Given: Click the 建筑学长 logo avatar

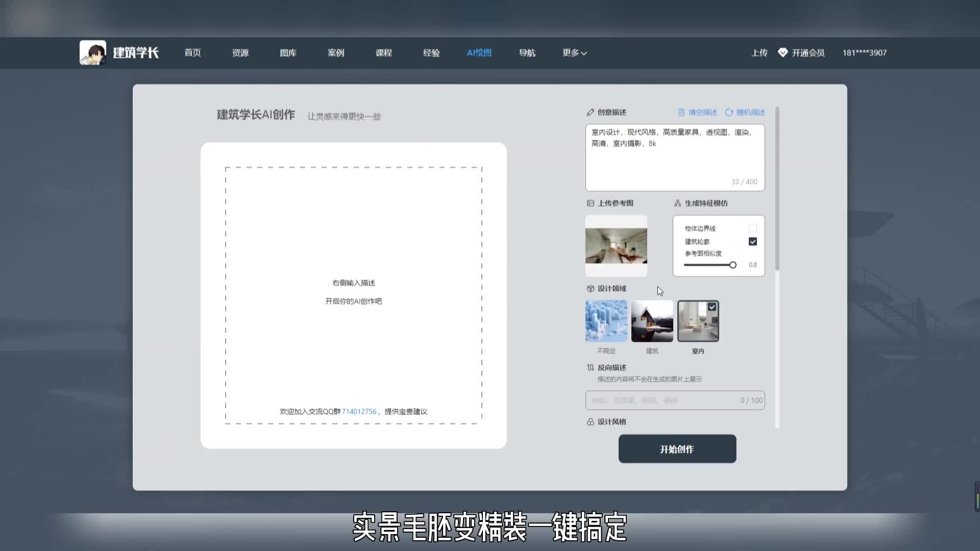Looking at the screenshot, I should (93, 53).
